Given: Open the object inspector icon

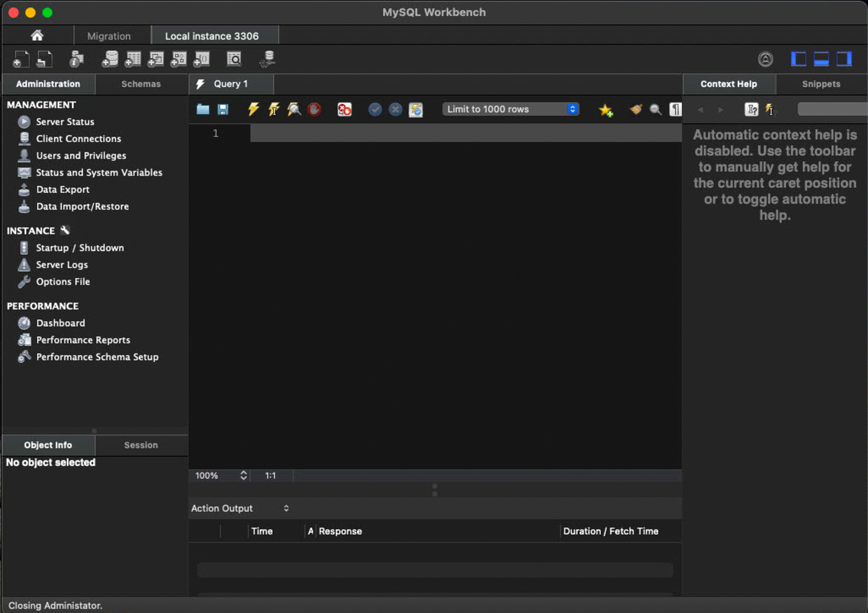Looking at the screenshot, I should point(76,60).
